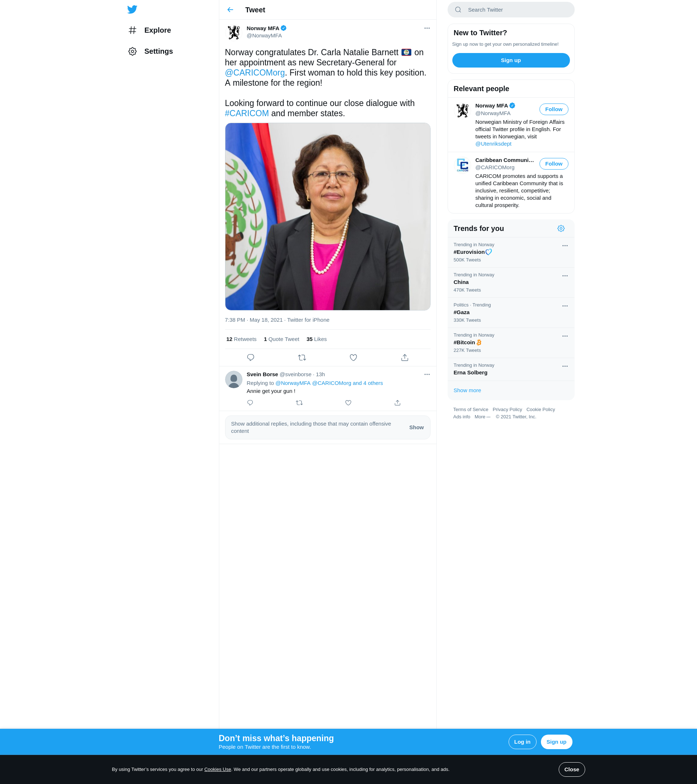697x784 pixels.
Task: Expand More in footer links
Action: tap(482, 417)
